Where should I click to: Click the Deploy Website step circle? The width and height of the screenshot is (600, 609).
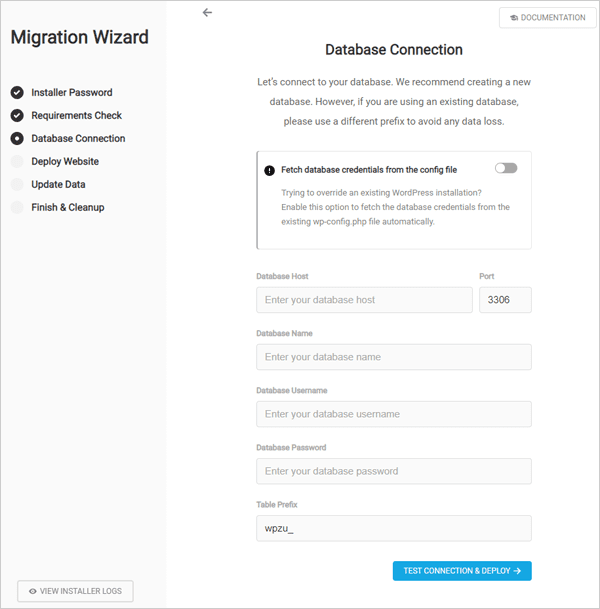[x=17, y=161]
